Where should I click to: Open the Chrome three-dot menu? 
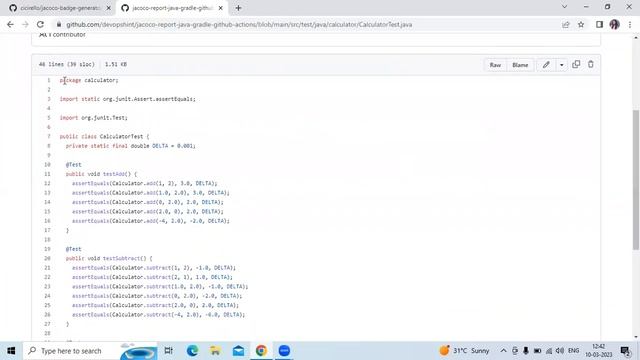click(630, 25)
